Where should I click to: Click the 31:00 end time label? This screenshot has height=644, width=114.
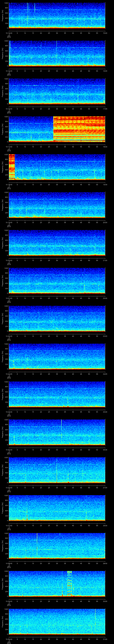[105, 639]
